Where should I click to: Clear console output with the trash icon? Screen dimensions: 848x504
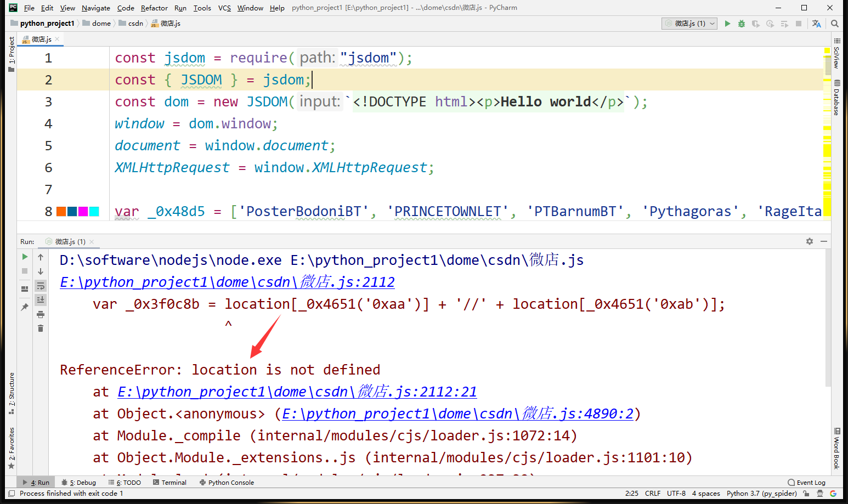click(x=41, y=329)
